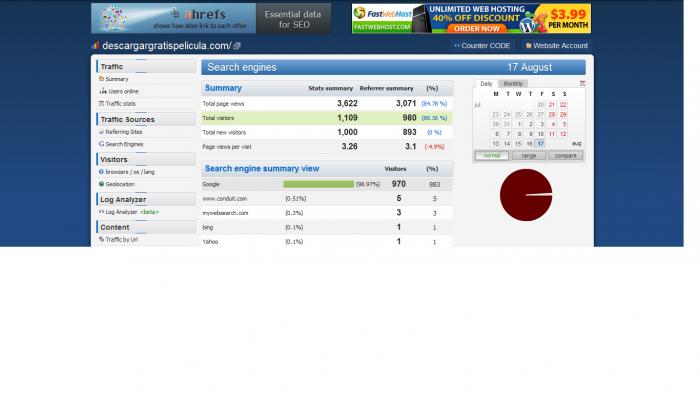Select August 16 in the calendar

click(529, 144)
